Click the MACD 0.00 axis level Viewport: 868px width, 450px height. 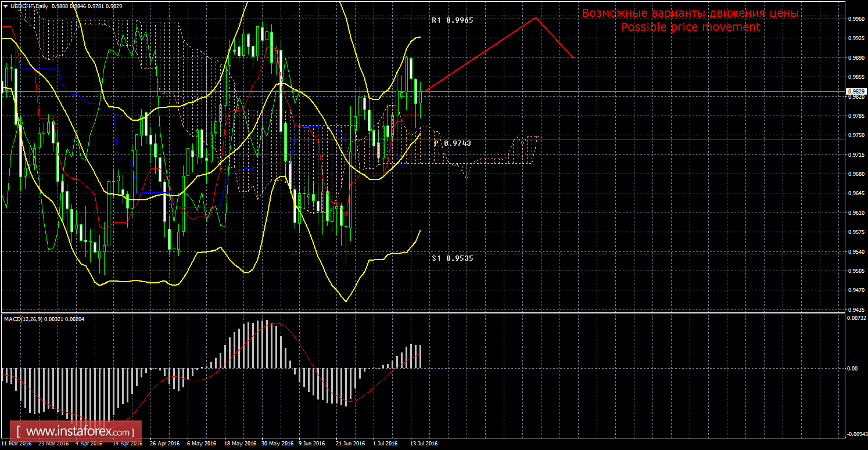pyautogui.click(x=853, y=368)
